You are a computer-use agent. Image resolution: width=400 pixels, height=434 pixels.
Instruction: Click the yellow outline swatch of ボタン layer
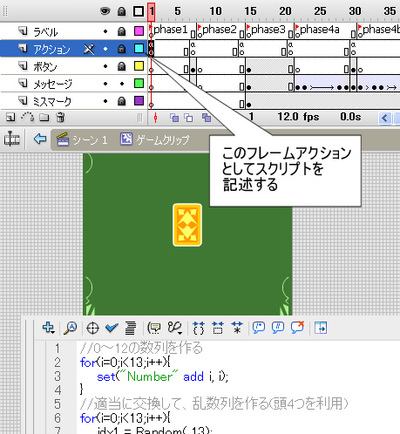139,66
